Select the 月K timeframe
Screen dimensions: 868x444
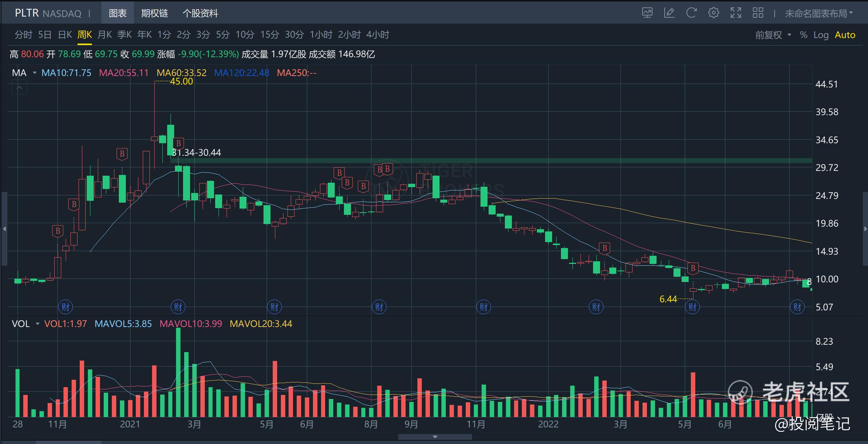coord(104,35)
